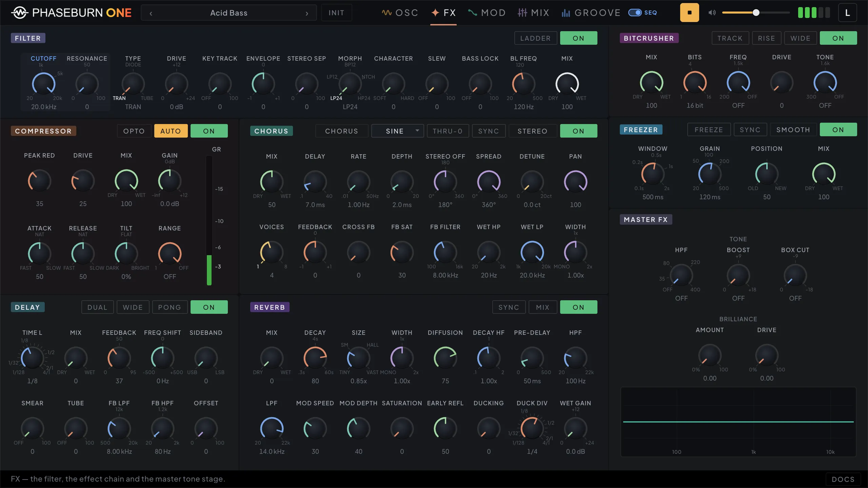Toggle Compressor AUTO mode
The height and width of the screenshot is (488, 868).
[171, 131]
